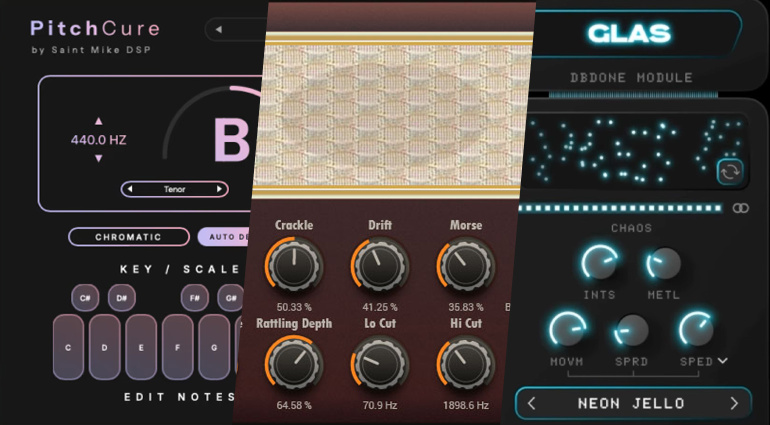Screen dimensions: 770x425
Task: Toggle the link circles icon beside dotted bar
Action: pos(741,208)
